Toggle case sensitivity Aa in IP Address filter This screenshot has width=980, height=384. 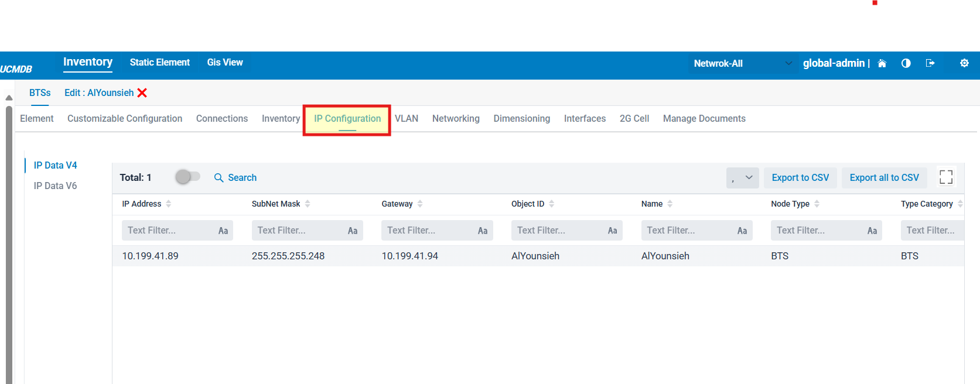[223, 231]
